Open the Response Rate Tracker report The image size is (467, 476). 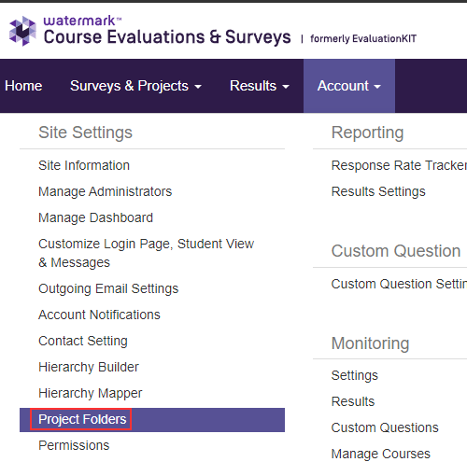[x=399, y=165]
